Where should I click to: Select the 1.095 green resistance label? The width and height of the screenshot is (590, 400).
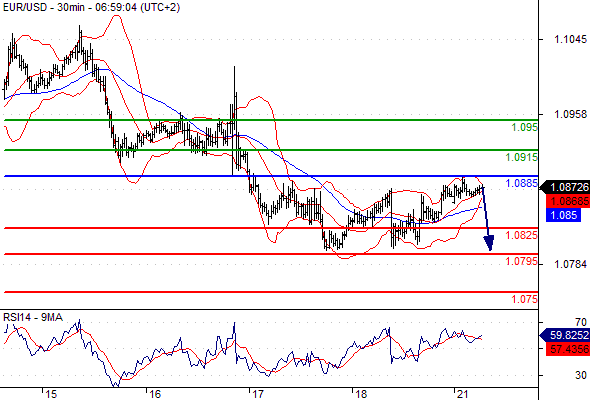pyautogui.click(x=524, y=127)
